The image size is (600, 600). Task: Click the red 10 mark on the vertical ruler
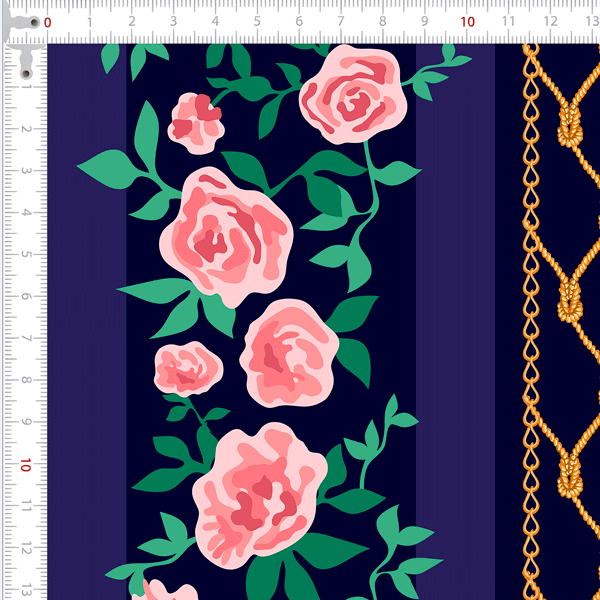(22, 465)
